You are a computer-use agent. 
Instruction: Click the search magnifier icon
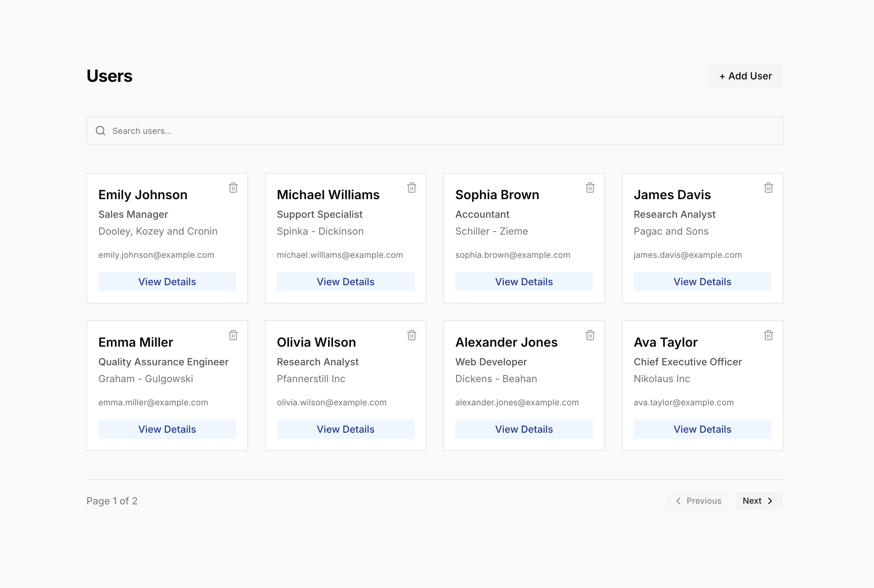pyautogui.click(x=100, y=131)
